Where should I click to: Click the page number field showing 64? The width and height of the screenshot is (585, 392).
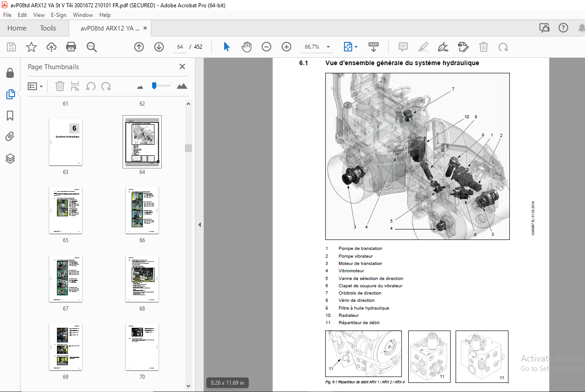180,47
